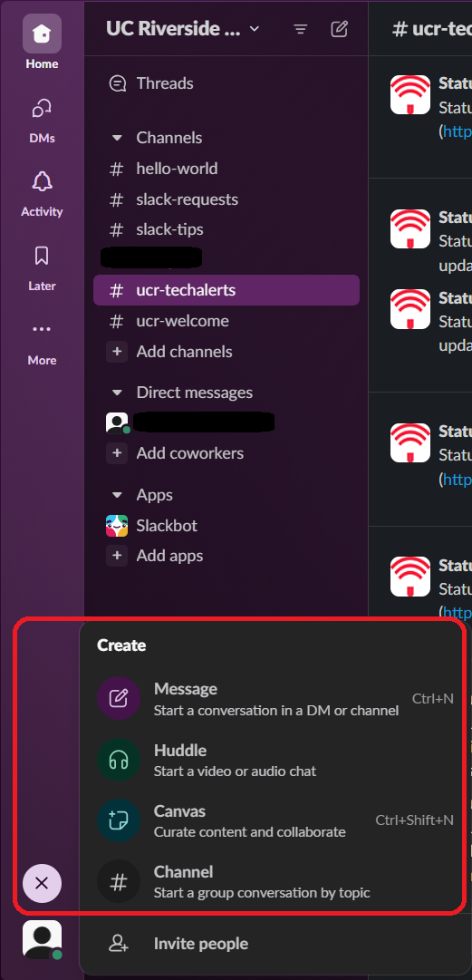Click the filter conversations icon
Screen dimensions: 472x980
coord(301,29)
